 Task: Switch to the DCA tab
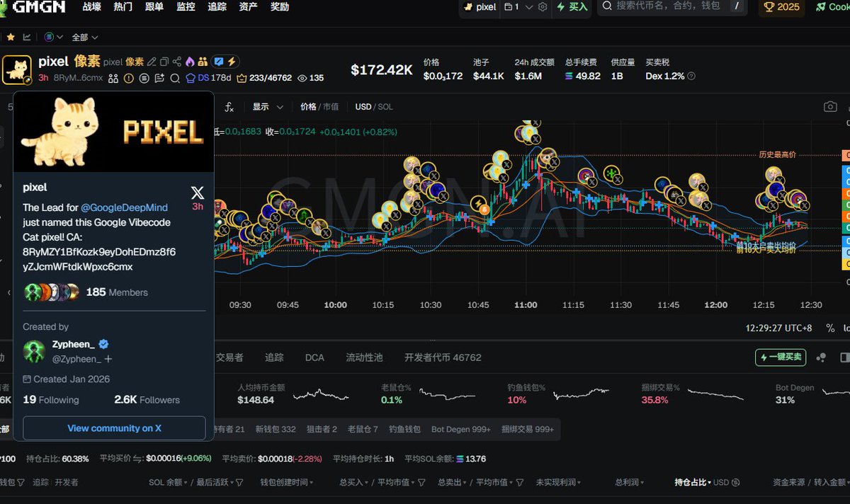point(314,357)
